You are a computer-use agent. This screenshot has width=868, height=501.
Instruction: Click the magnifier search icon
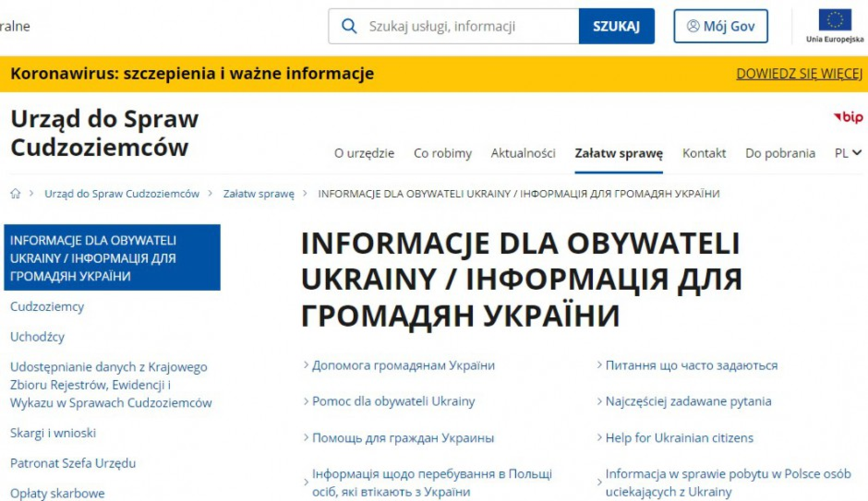[x=349, y=26]
